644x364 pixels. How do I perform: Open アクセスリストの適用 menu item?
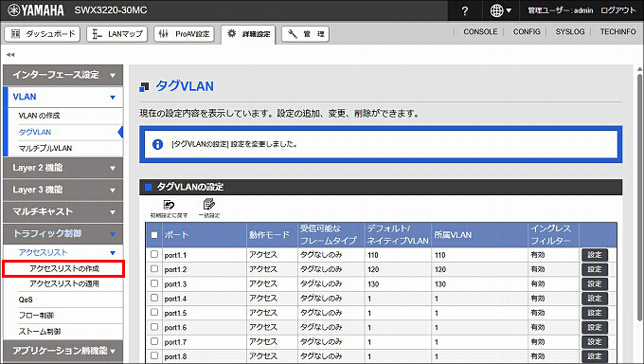point(64,283)
